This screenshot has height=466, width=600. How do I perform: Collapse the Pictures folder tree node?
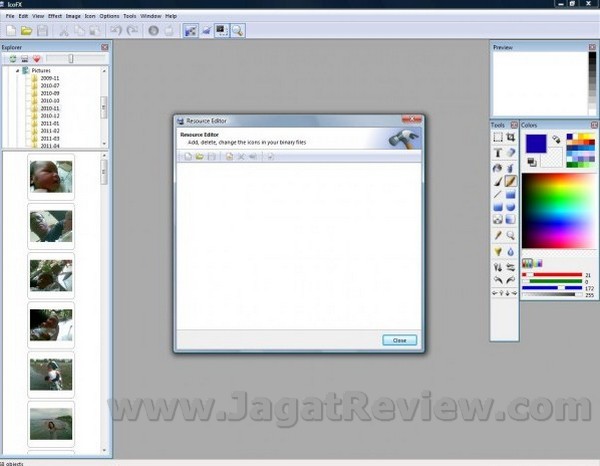[x=17, y=71]
